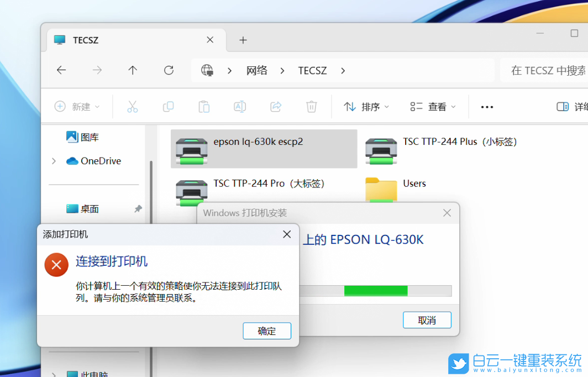Viewport: 588px width, 377px height.
Task: Open the Users folder icon
Action: pos(380,191)
